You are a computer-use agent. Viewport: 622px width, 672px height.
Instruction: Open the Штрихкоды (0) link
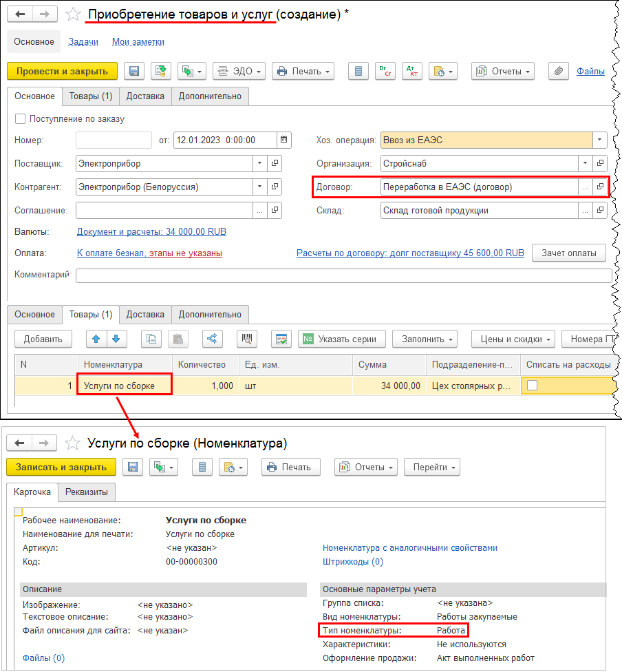[x=353, y=561]
